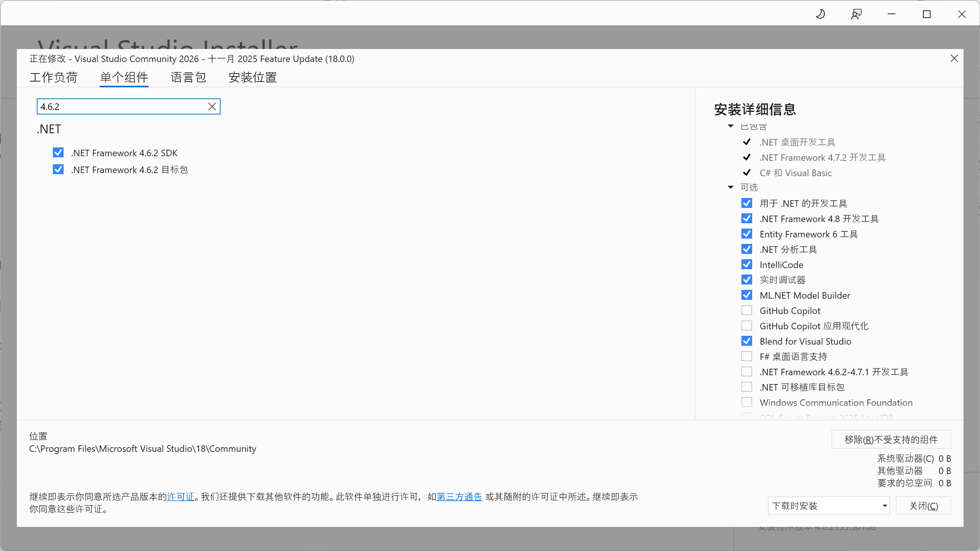Uncheck .NET Framework 4.6.2 目标包
Screen dimensions: 980x551
(x=58, y=169)
